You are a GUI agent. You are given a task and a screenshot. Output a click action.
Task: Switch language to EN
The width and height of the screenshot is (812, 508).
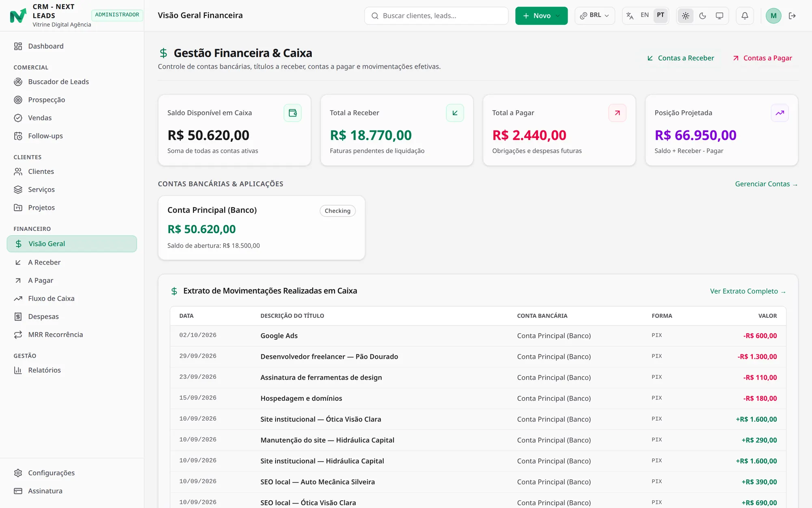pos(645,15)
